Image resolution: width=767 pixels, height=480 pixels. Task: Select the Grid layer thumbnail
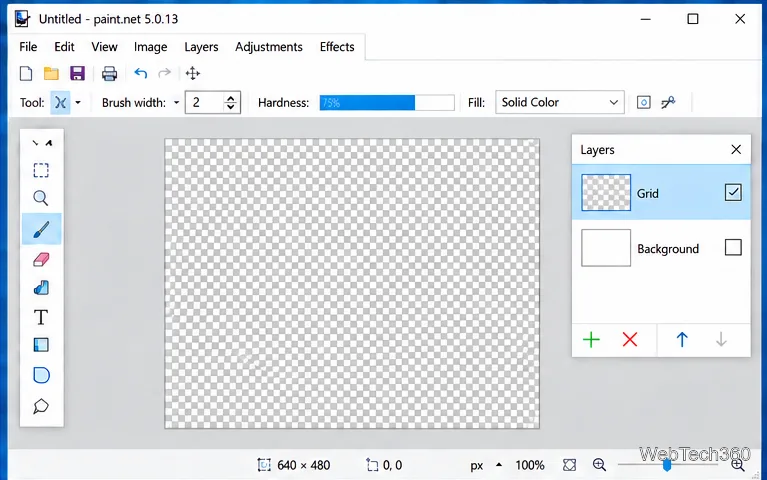click(606, 192)
